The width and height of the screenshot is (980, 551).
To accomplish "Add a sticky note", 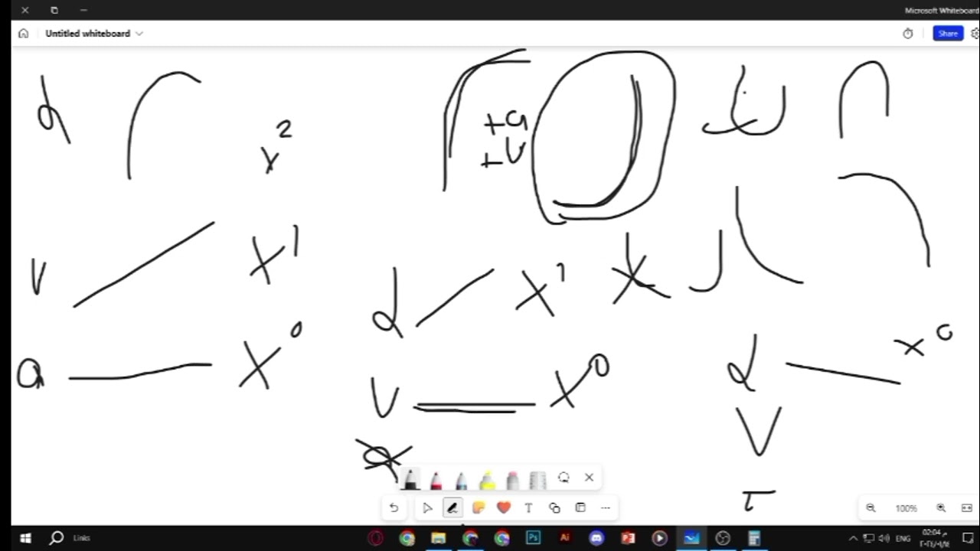I will coord(479,507).
